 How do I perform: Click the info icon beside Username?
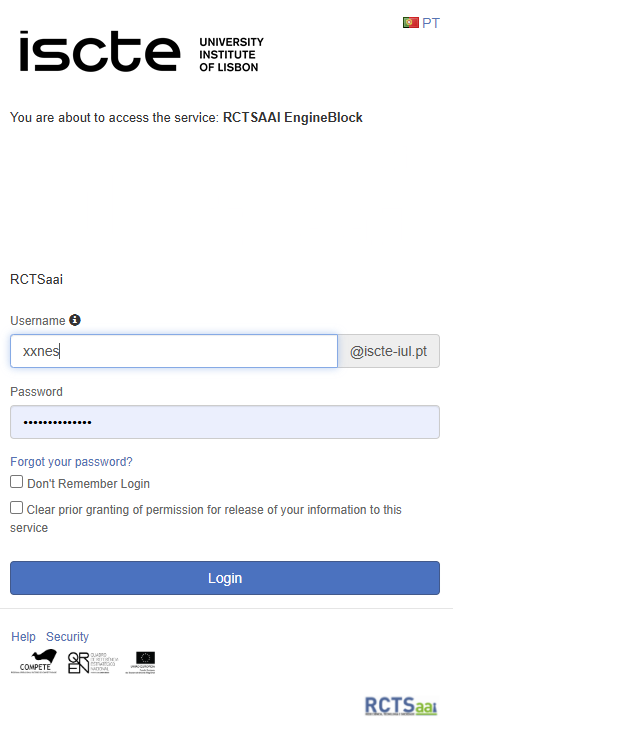pyautogui.click(x=75, y=320)
